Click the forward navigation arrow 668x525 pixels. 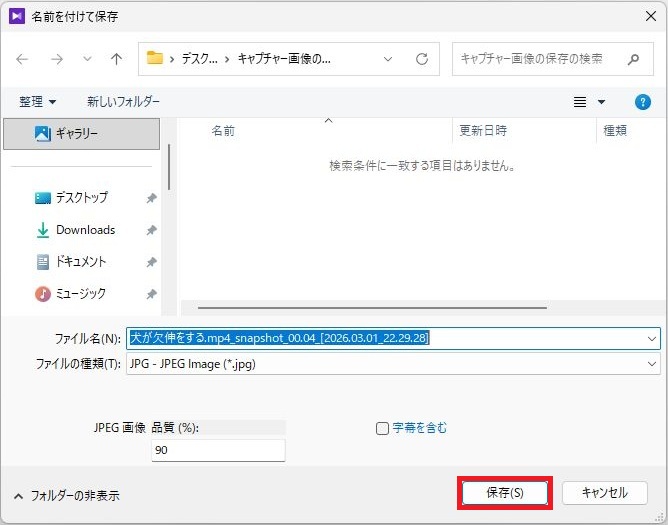tap(57, 59)
